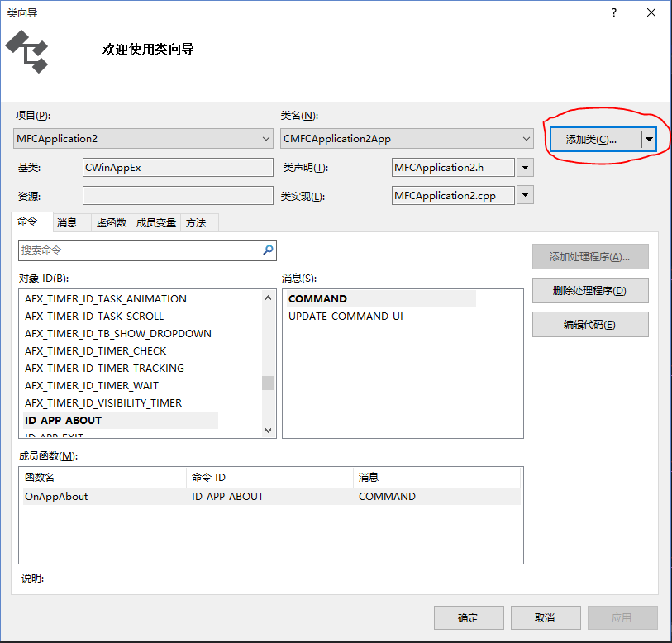Viewport: 672px width, 643px height.
Task: Click the search magnifier icon in command search
Action: point(268,250)
